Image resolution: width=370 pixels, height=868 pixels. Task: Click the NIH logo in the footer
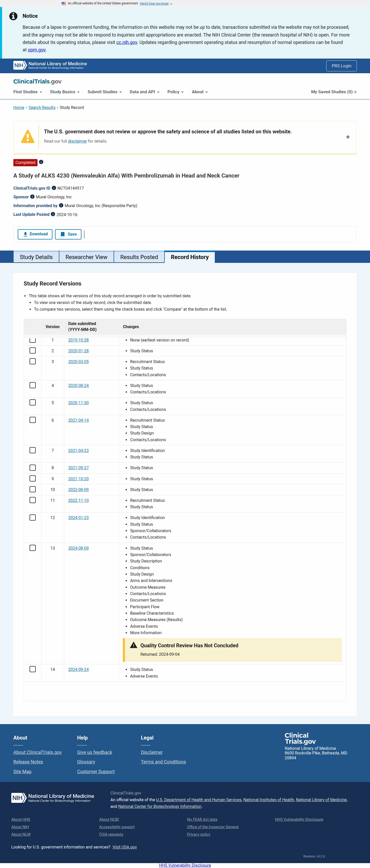(x=53, y=798)
